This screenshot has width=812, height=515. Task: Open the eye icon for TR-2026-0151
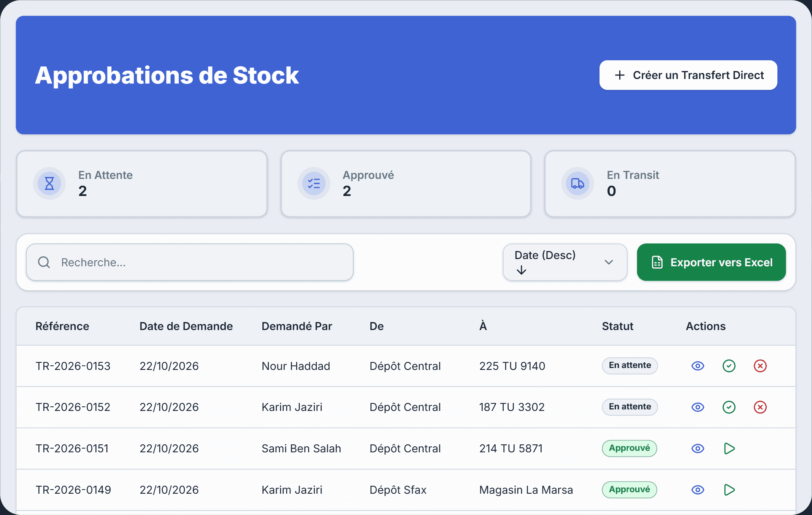point(698,449)
